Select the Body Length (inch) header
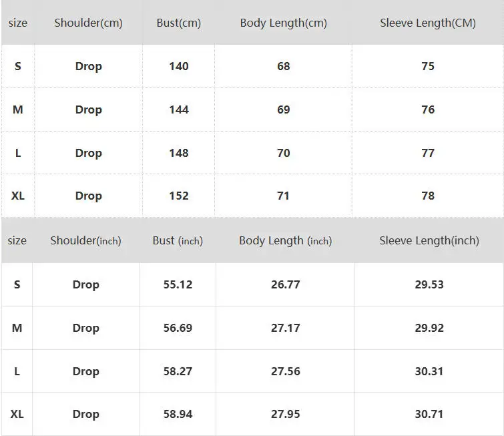Viewport: 504px width, 436px height. 286,240
